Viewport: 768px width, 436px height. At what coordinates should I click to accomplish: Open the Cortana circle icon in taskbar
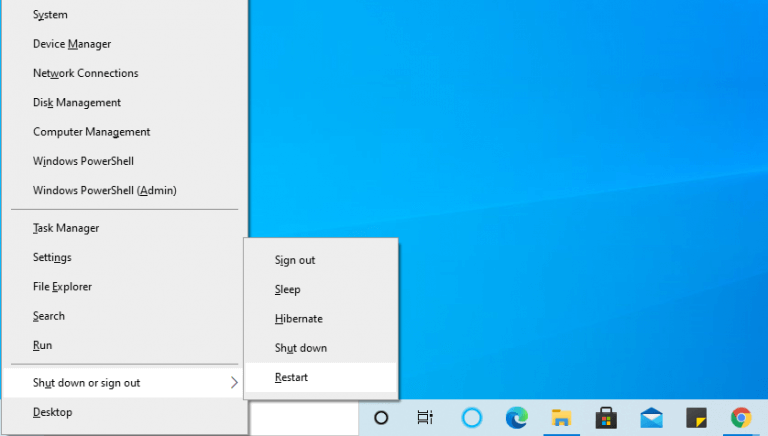[472, 417]
